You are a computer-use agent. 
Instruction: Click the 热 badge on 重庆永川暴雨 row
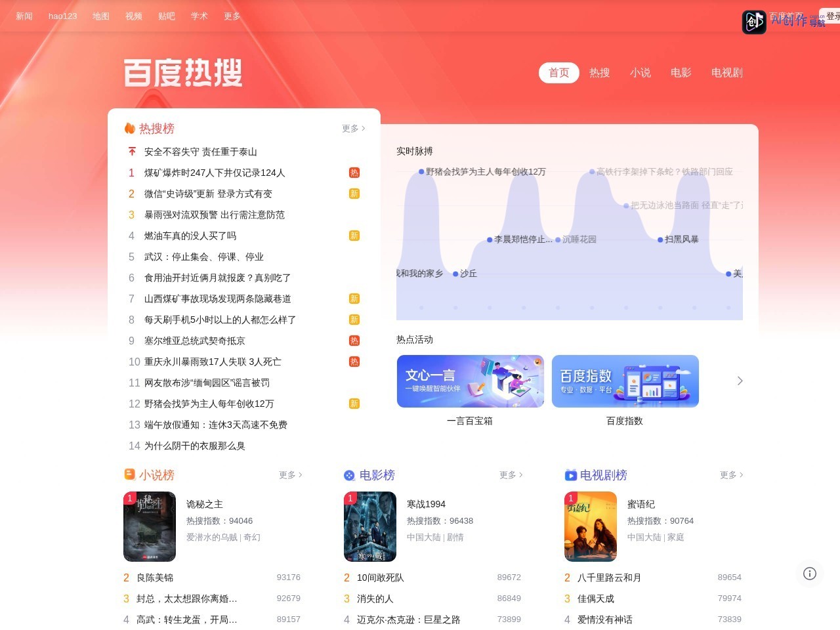[x=354, y=362]
